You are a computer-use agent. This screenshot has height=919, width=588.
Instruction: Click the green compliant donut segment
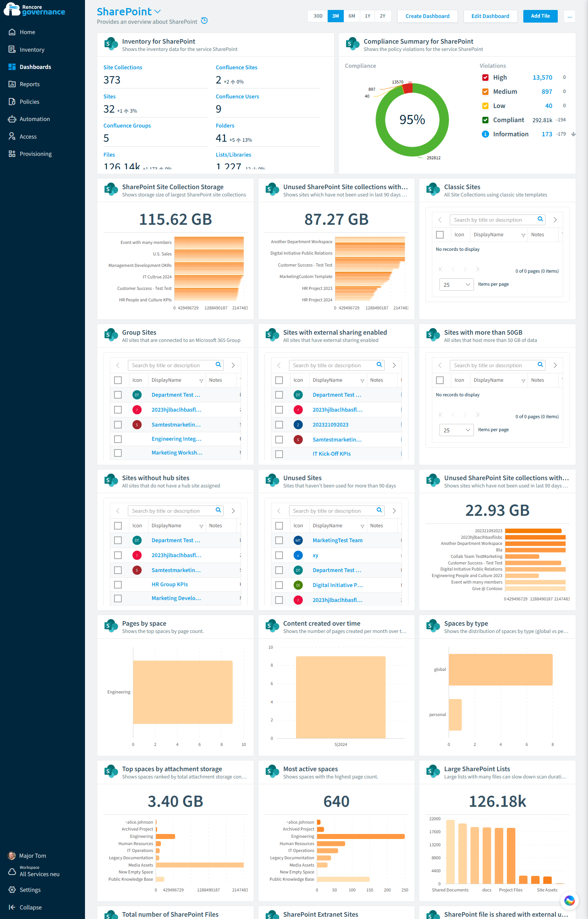(x=412, y=151)
